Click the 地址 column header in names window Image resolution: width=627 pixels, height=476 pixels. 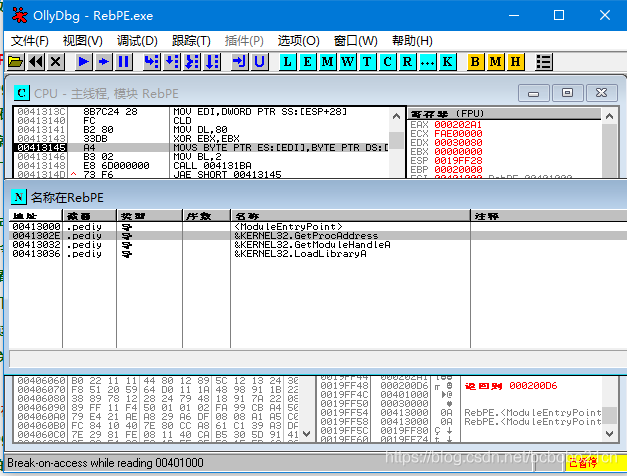click(x=36, y=216)
